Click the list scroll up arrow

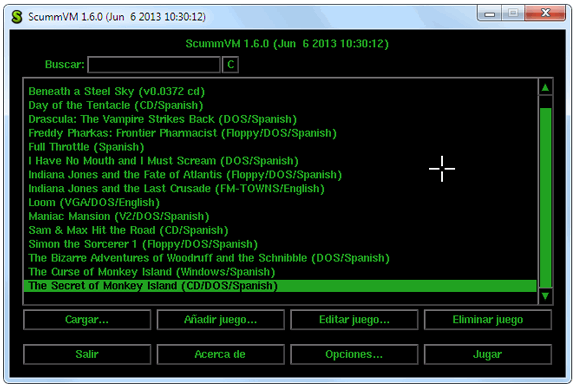click(545, 88)
